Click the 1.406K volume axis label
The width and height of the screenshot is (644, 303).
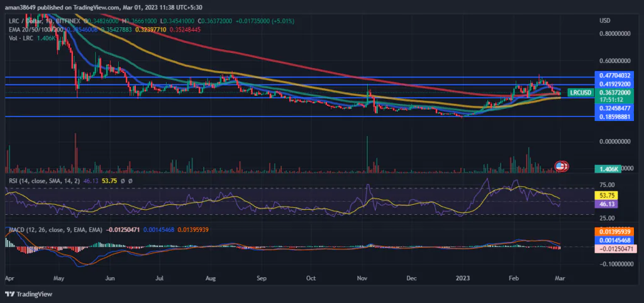(608, 169)
